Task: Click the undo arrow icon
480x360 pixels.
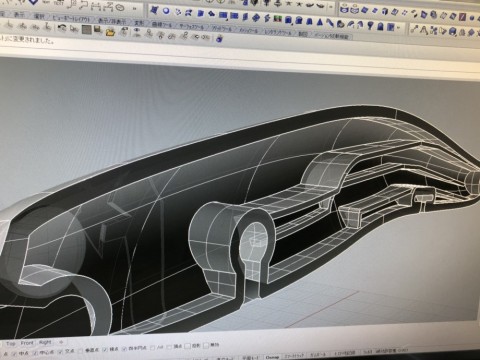Action: pos(62,28)
